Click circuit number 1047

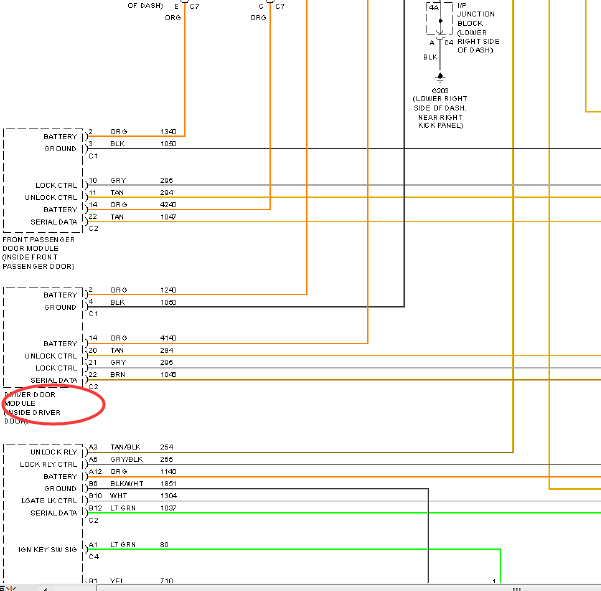tap(168, 217)
